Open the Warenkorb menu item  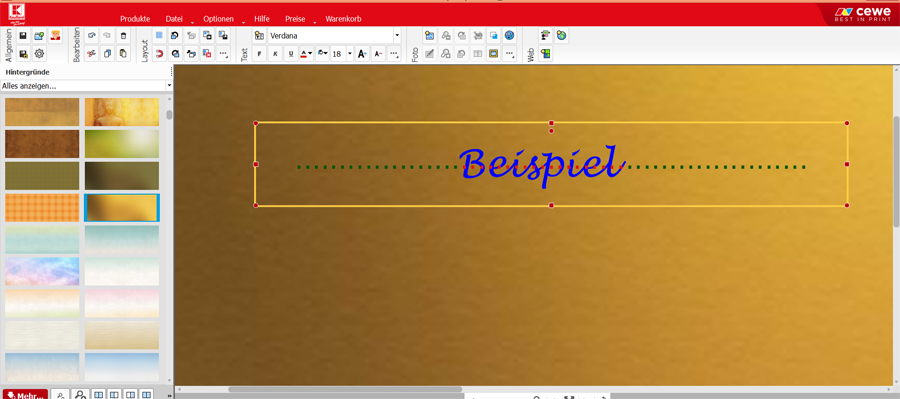(x=343, y=19)
